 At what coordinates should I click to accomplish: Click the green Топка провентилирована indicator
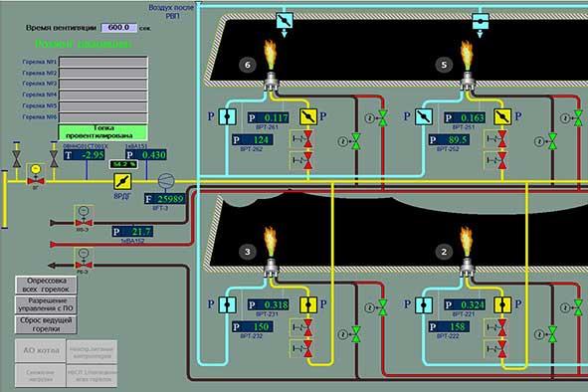(103, 132)
